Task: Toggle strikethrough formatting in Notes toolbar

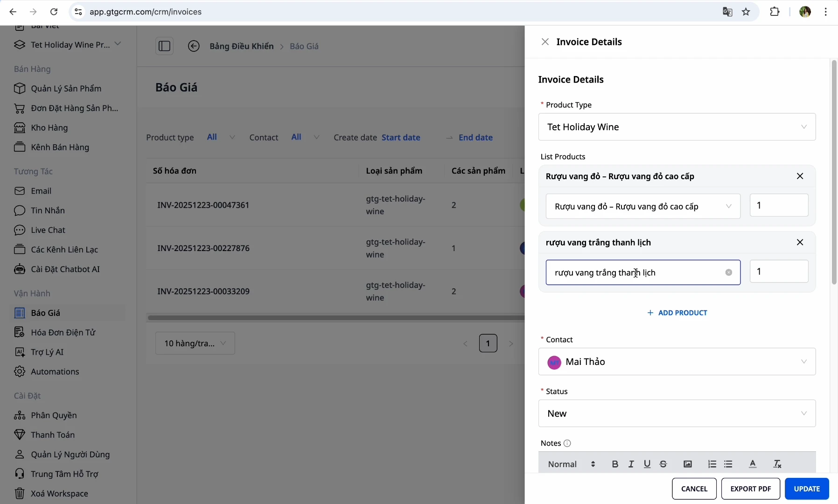Action: coord(663,464)
